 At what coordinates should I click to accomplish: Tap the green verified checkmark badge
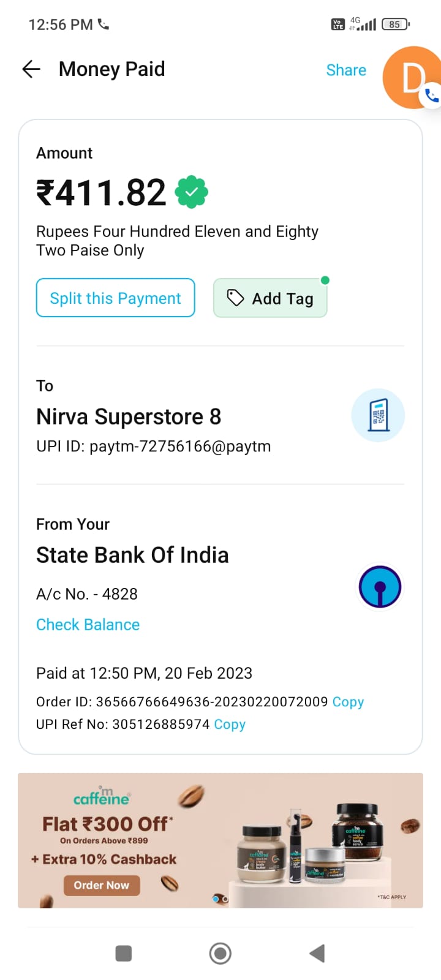(192, 193)
